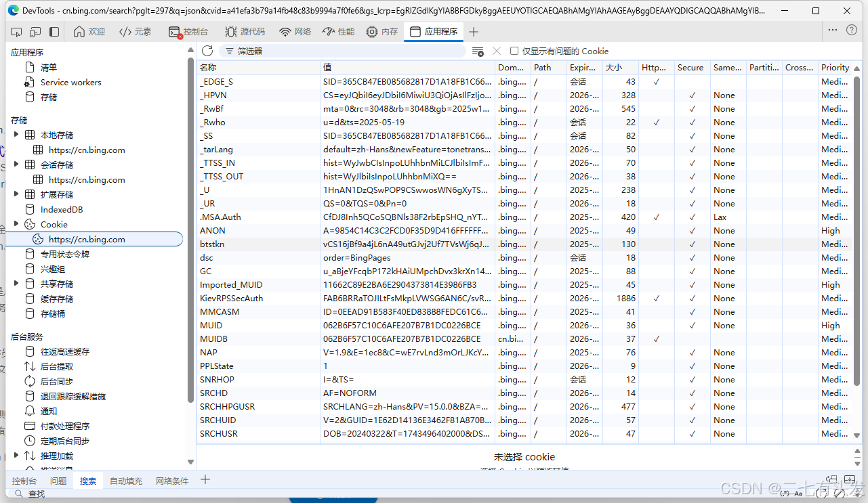Viewport: 868px width, 503px height.
Task: Open 专用状态令牌 item
Action: tap(65, 254)
